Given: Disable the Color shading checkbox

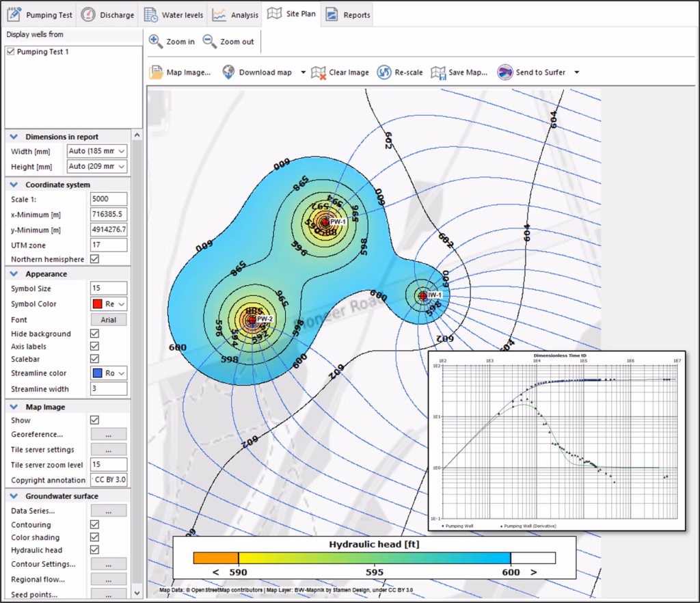Looking at the screenshot, I should pyautogui.click(x=95, y=537).
